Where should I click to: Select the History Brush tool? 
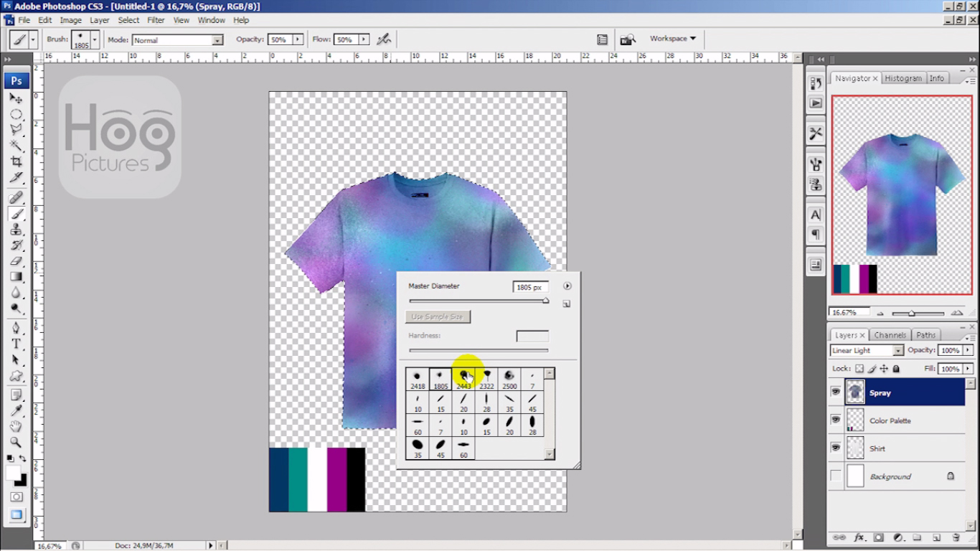click(x=16, y=245)
